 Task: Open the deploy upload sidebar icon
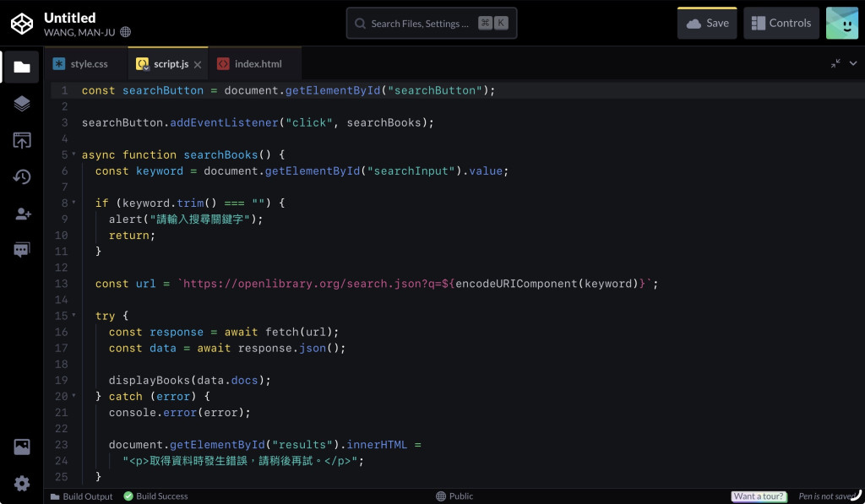point(21,140)
